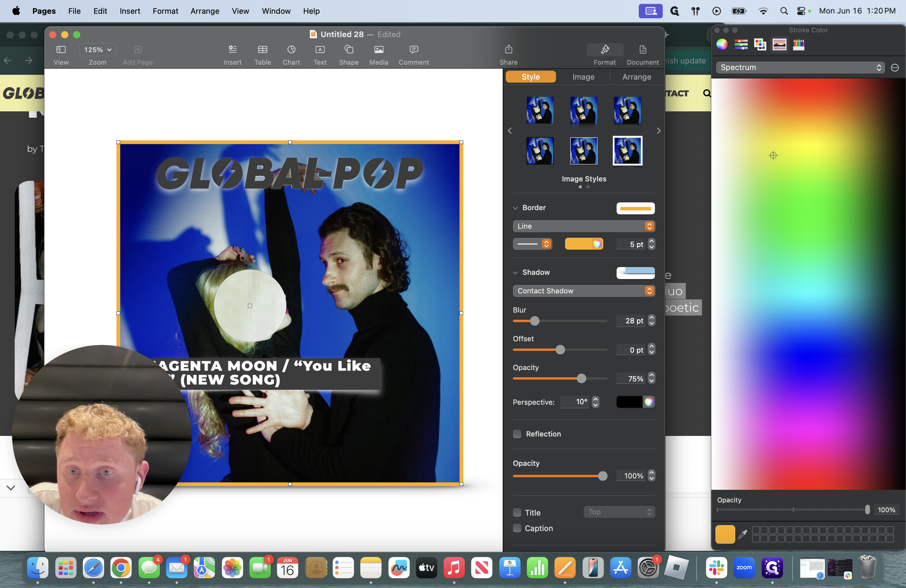Click the Stroke Color opacity 100% field
Screen dimensions: 906x588
(887, 510)
